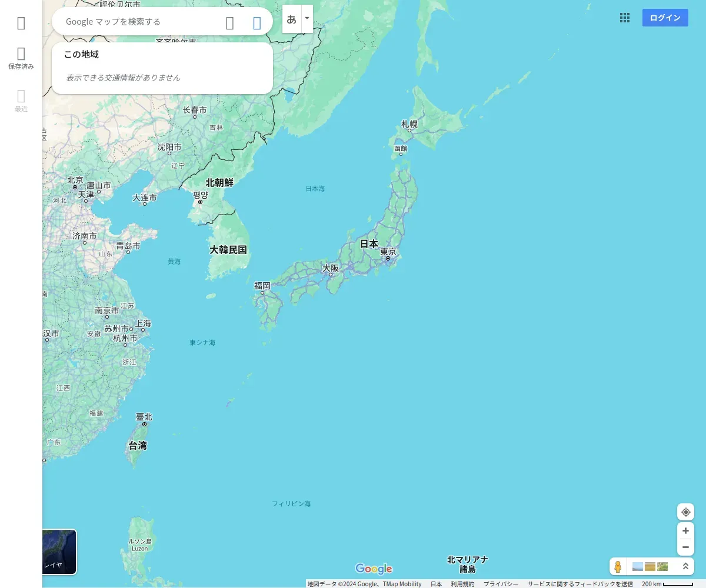Open the input method dropdown arrow beside あ
The height and width of the screenshot is (588, 706).
point(307,19)
